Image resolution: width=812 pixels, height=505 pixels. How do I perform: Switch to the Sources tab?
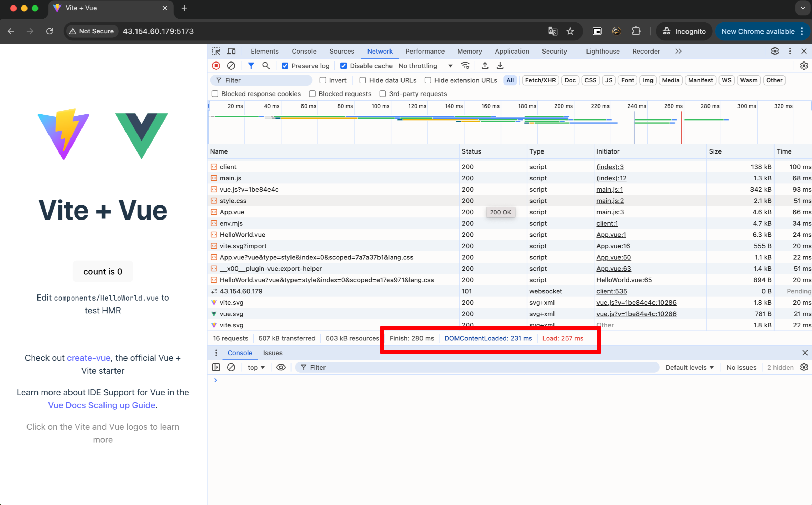click(342, 51)
